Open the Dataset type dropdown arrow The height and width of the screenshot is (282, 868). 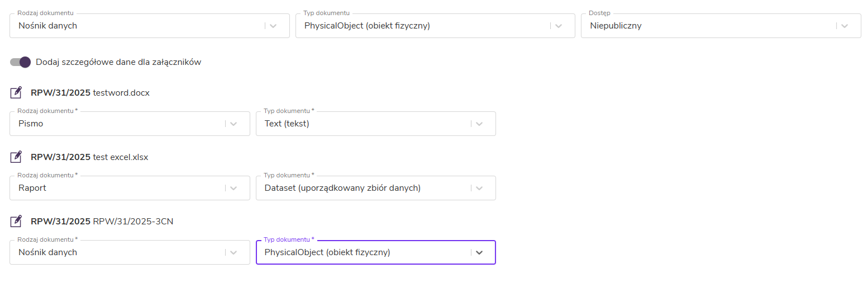[x=479, y=188]
